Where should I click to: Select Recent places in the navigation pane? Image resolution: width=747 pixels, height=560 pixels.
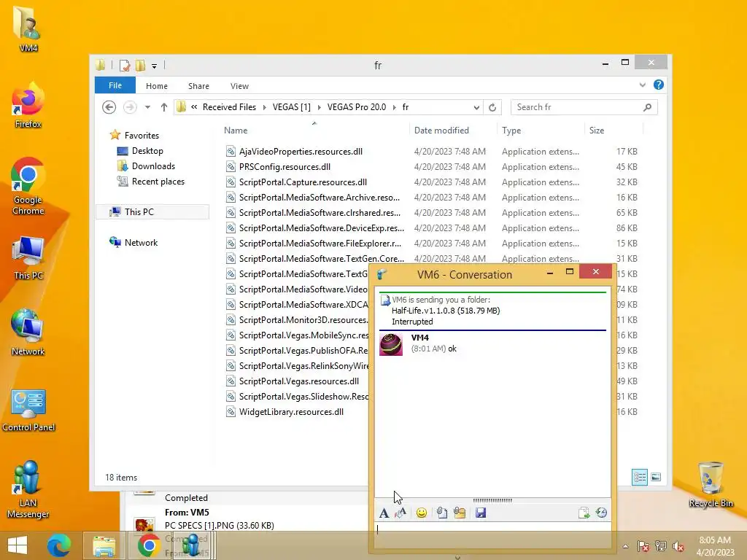click(158, 182)
